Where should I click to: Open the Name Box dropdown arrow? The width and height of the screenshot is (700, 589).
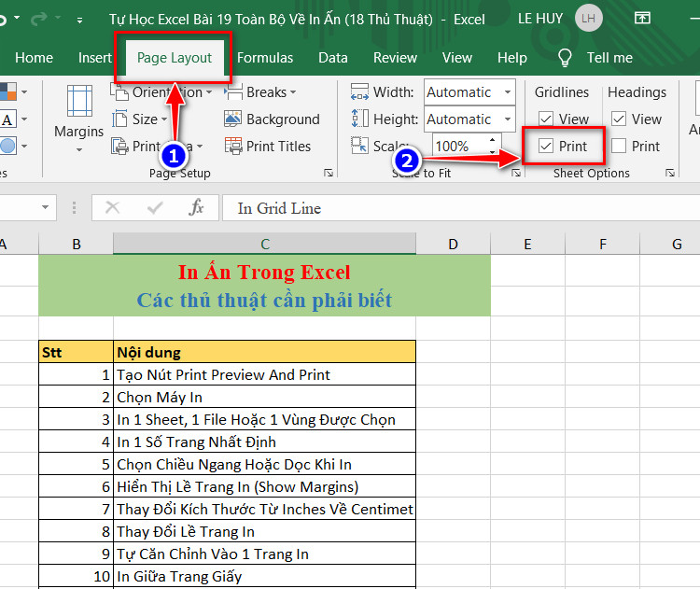coord(45,207)
